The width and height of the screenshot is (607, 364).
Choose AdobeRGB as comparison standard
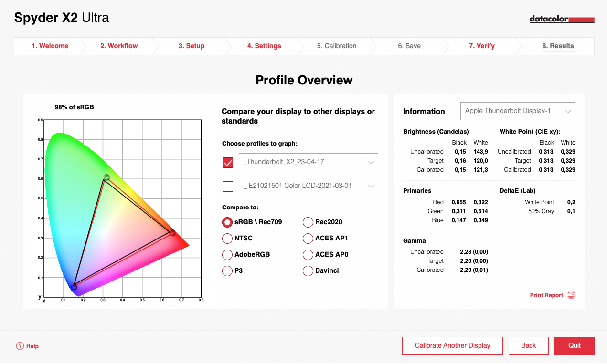(x=227, y=254)
